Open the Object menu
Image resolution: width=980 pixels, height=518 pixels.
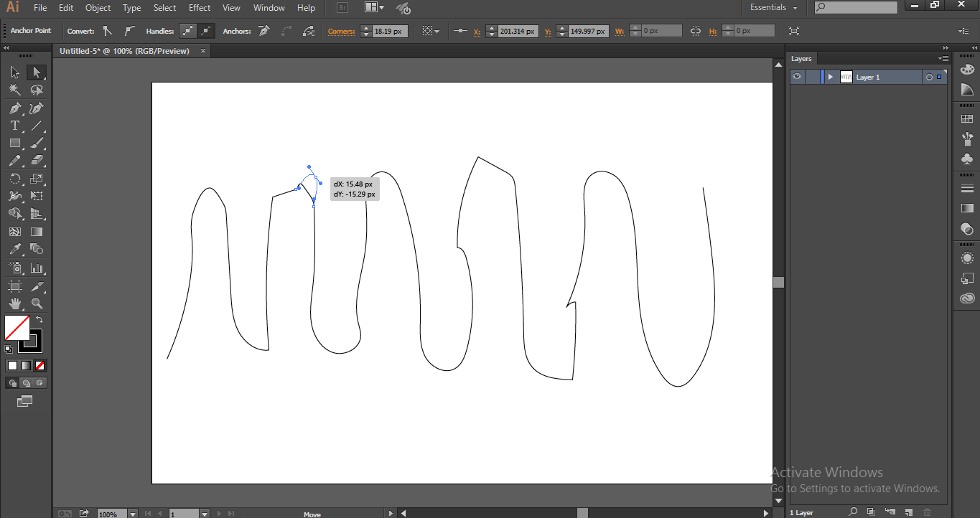98,8
